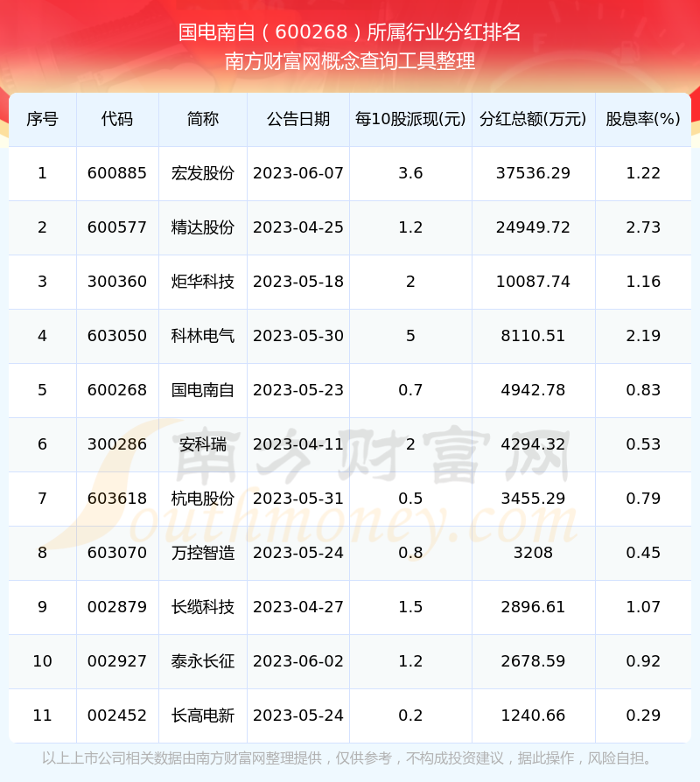Screen dimensions: 700x782
Task: Click dividend total 8110.51
Action: (534, 336)
